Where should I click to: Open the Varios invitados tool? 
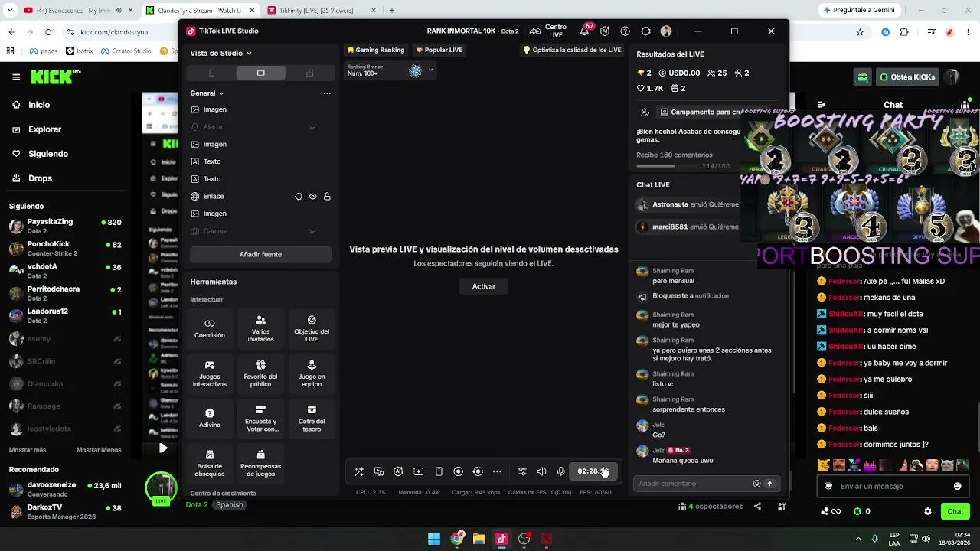click(x=261, y=328)
